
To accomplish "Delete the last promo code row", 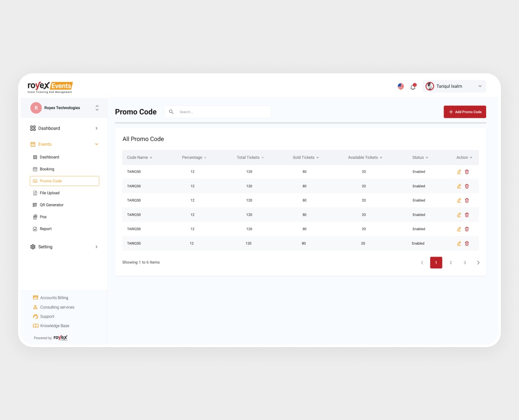I will point(467,243).
